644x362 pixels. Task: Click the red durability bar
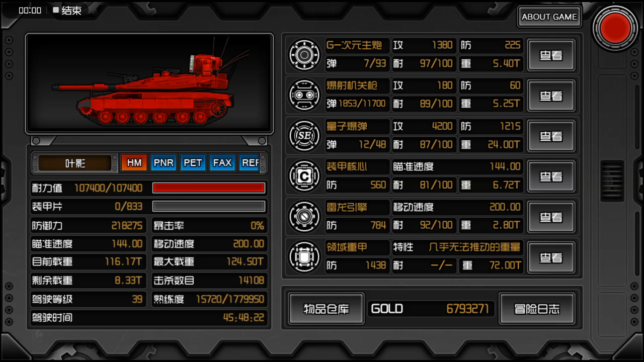point(209,188)
